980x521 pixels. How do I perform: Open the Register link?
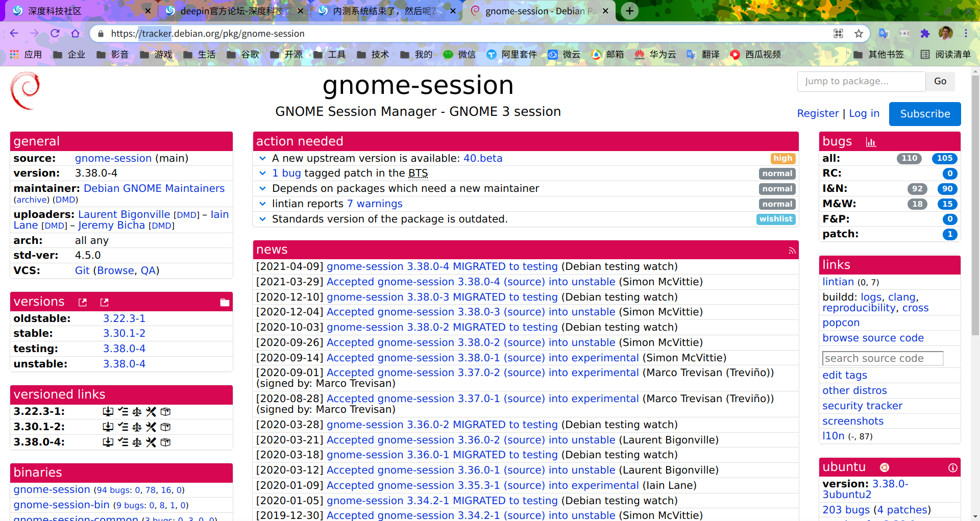(x=818, y=113)
